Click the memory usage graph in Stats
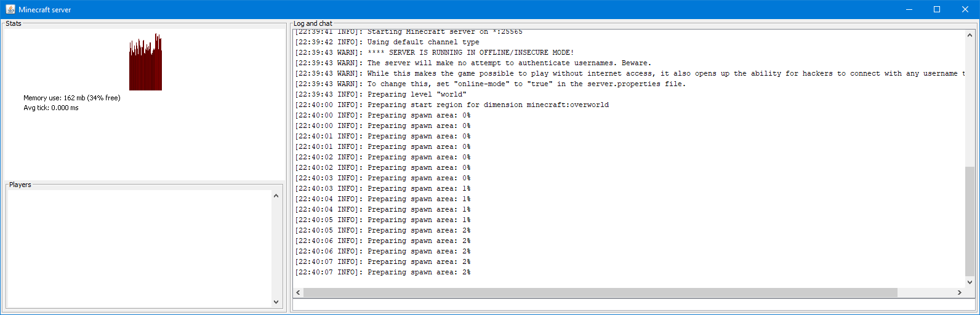 point(145,62)
